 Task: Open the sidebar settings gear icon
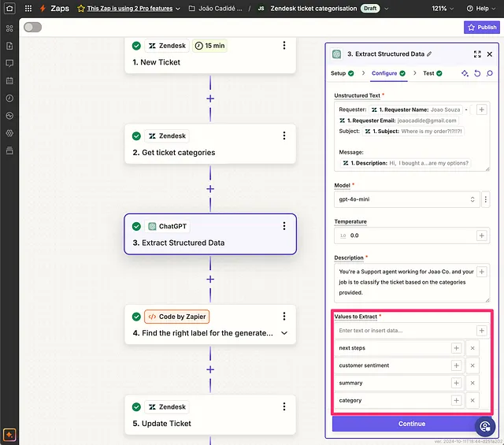click(9, 133)
